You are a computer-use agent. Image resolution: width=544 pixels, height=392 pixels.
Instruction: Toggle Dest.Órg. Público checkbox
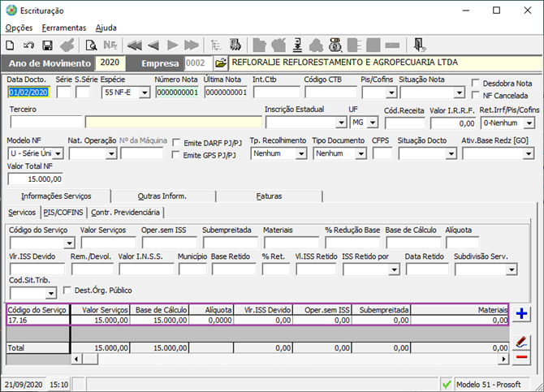pos(67,291)
